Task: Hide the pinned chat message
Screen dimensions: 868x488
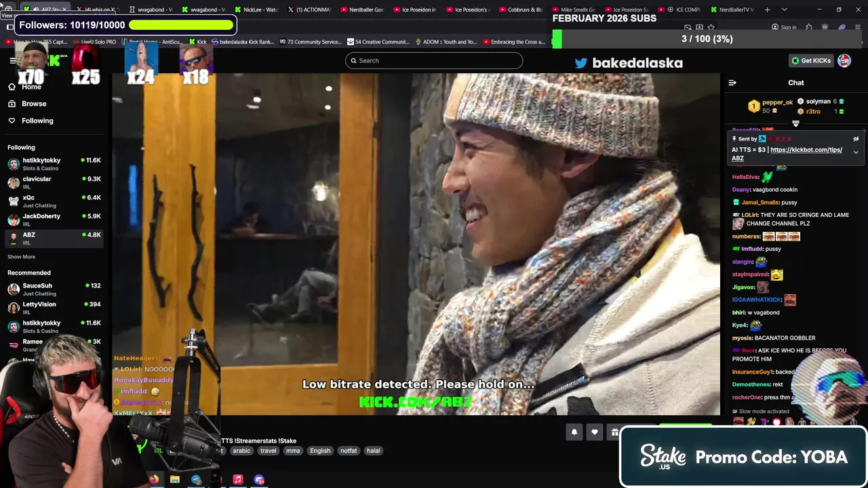Action: 856,139
